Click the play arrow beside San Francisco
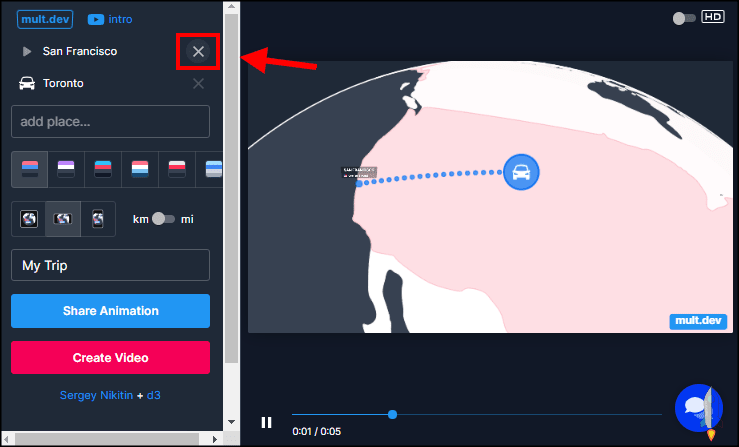 pos(27,51)
